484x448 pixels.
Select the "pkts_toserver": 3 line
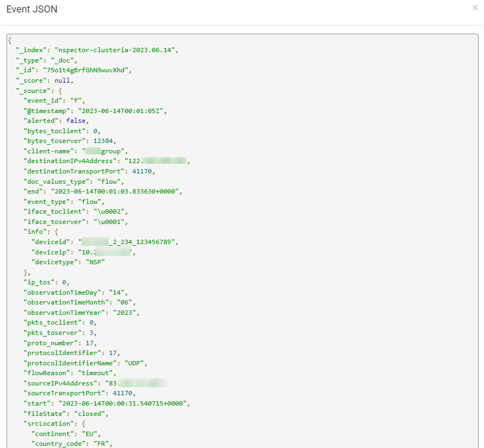pyautogui.click(x=60, y=333)
